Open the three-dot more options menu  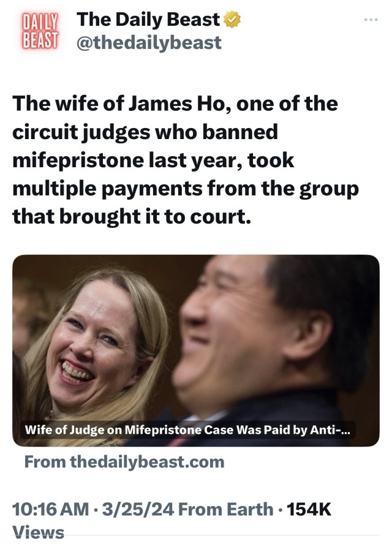(371, 20)
